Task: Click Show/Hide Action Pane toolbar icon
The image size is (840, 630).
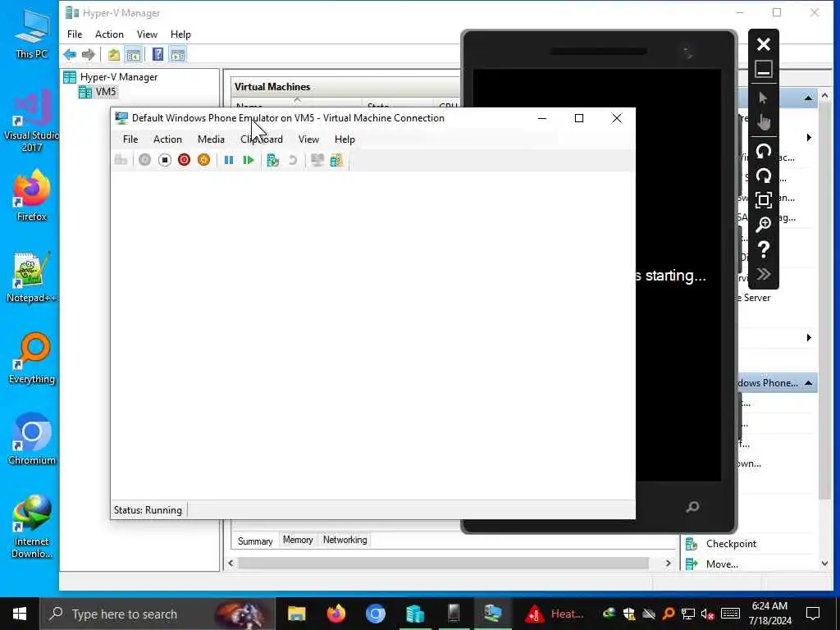Action: pos(177,55)
